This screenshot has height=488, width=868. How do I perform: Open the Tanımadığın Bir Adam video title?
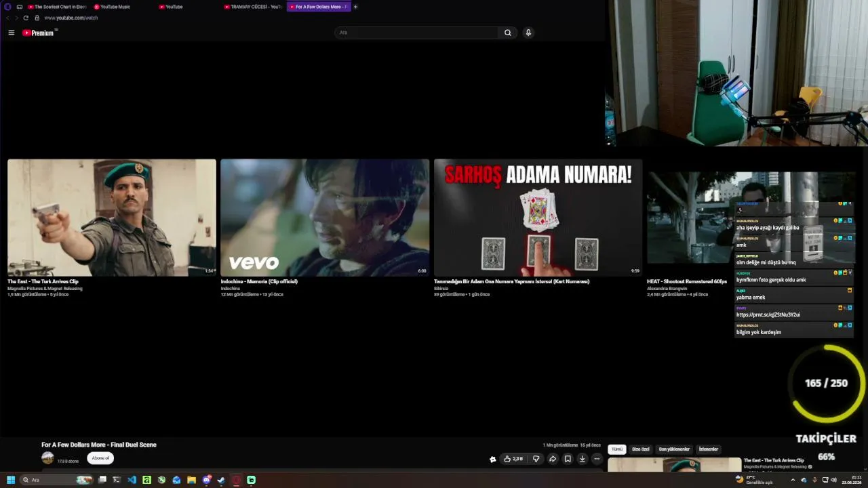point(511,281)
